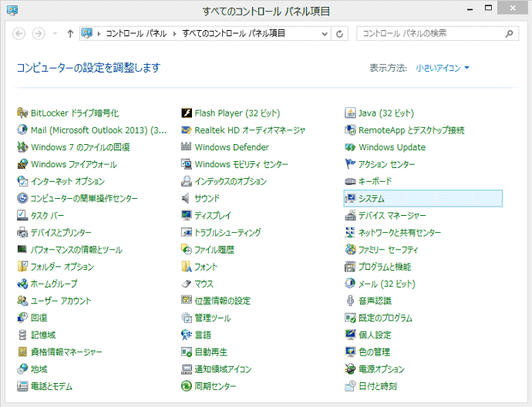This screenshot has width=532, height=407.
Task: Open the ディスプレイ monitor icon
Action: click(x=187, y=215)
